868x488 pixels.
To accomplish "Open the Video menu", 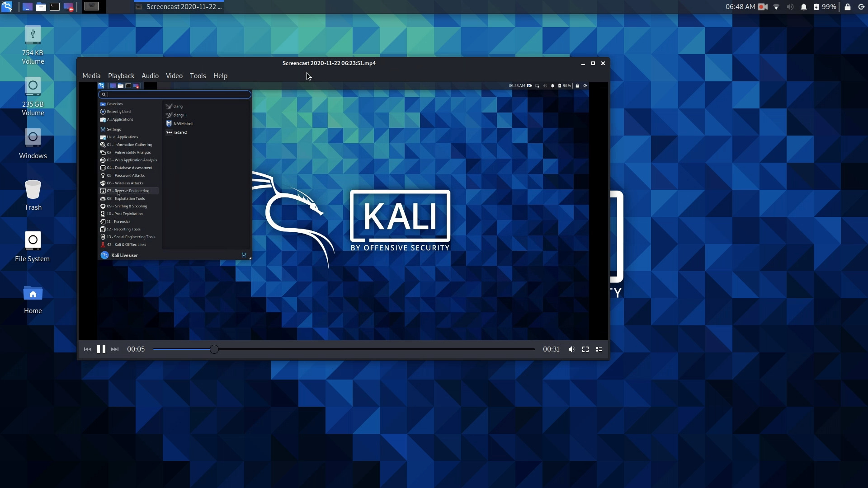I will [174, 76].
